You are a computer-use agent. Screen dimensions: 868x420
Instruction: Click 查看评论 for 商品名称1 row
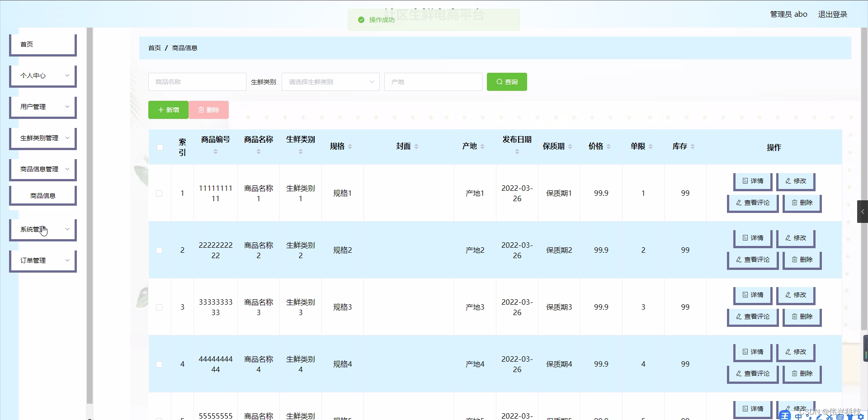point(753,203)
